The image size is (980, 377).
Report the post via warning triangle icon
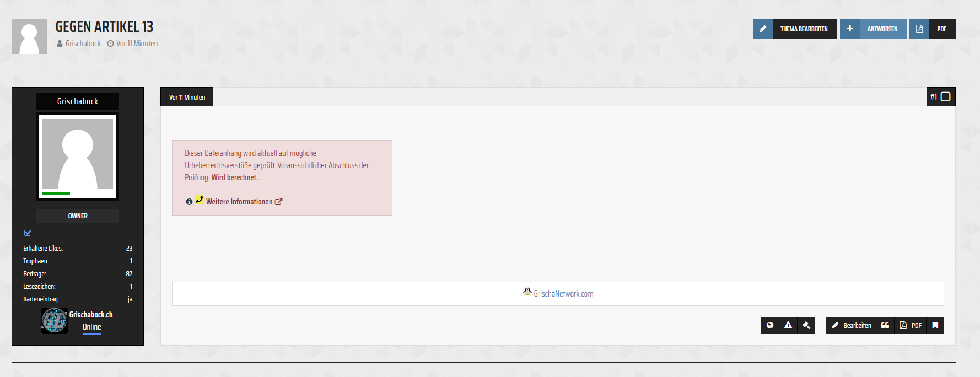pyautogui.click(x=788, y=325)
